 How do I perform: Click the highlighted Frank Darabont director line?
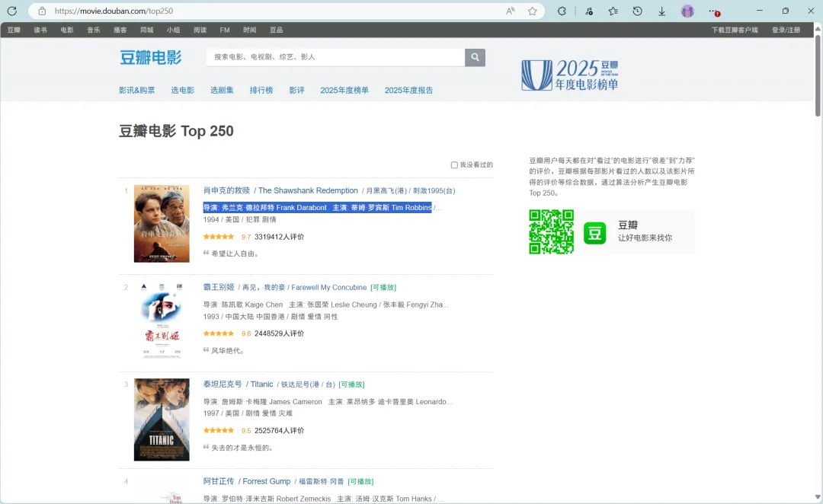pos(318,208)
